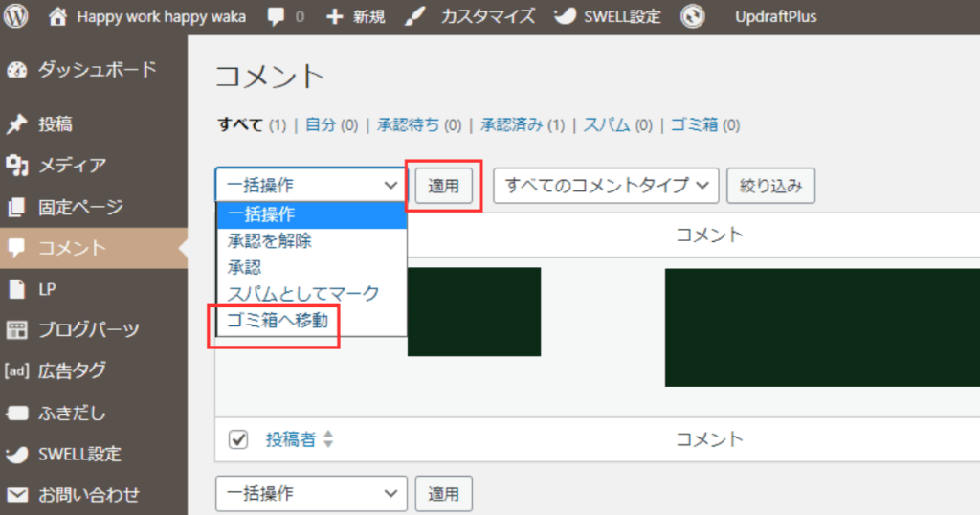Click the コメント bubble icon in sidebar
Screen dimensions: 980x515
[x=17, y=248]
